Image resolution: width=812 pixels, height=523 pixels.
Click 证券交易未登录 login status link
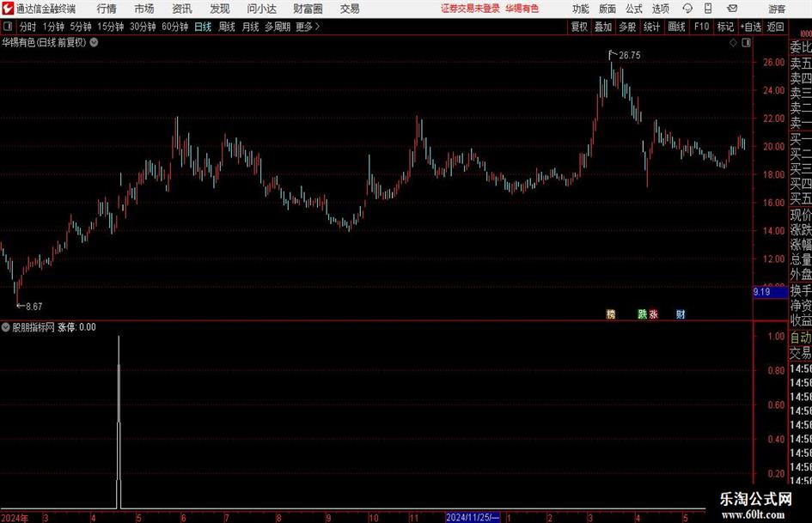coord(471,9)
